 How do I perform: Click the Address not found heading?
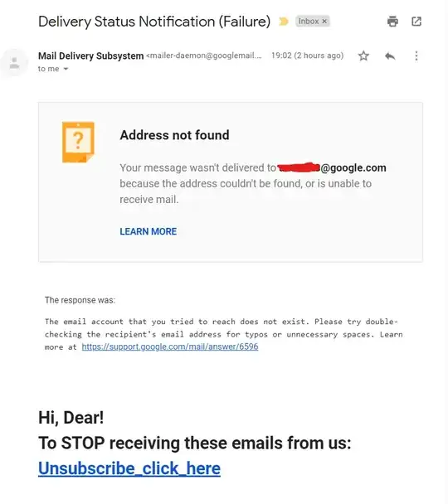pyautogui.click(x=174, y=135)
